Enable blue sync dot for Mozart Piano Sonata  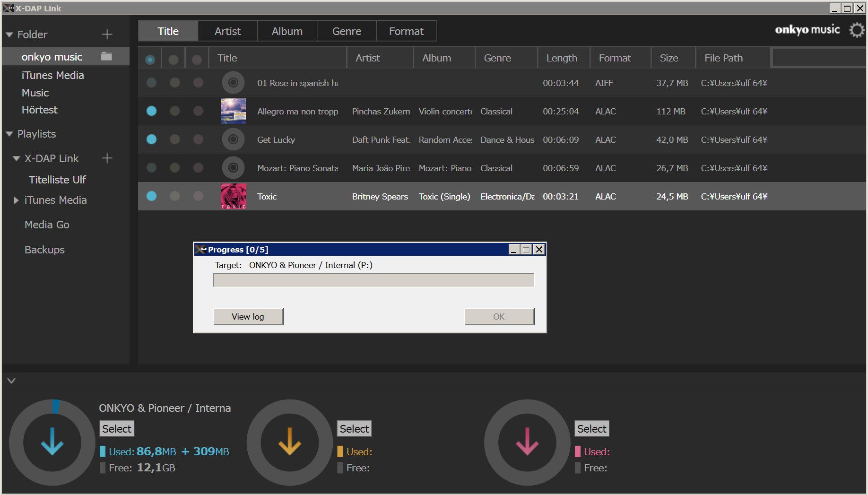coord(151,168)
